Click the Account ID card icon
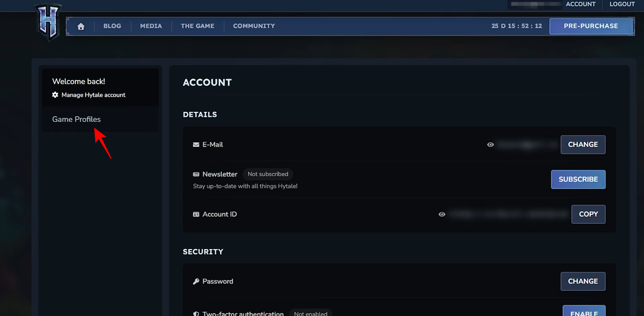Viewport: 644px width, 316px height. pyautogui.click(x=196, y=214)
